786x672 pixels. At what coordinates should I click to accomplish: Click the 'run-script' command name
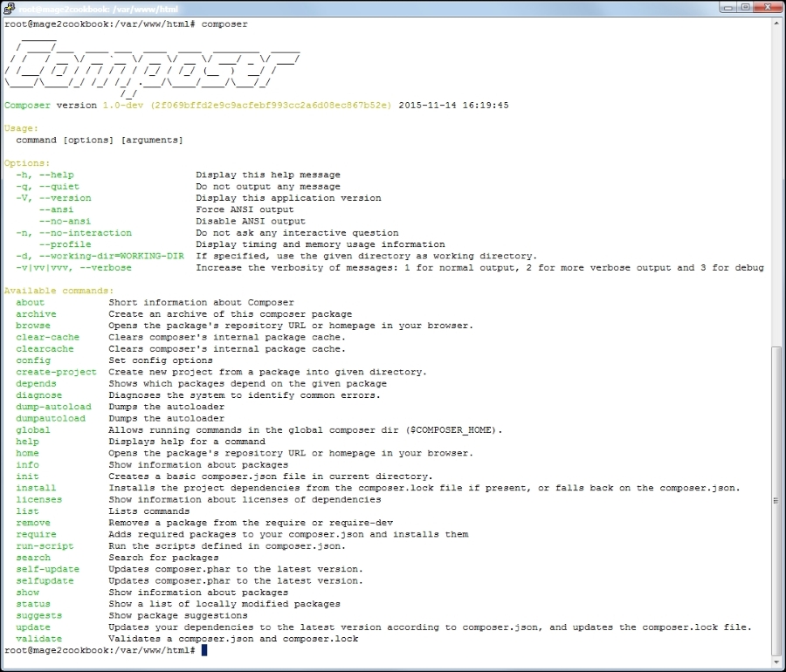(45, 545)
